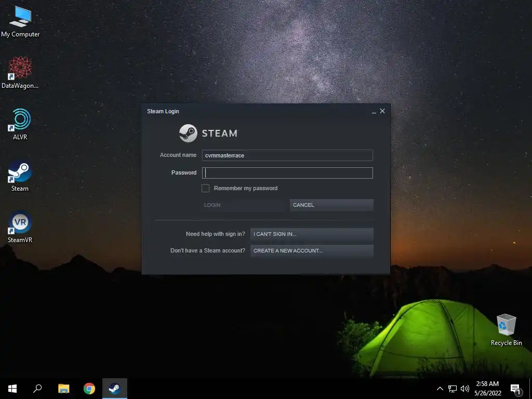Click the CANCEL button
Screen dimensions: 532x399
pos(331,205)
